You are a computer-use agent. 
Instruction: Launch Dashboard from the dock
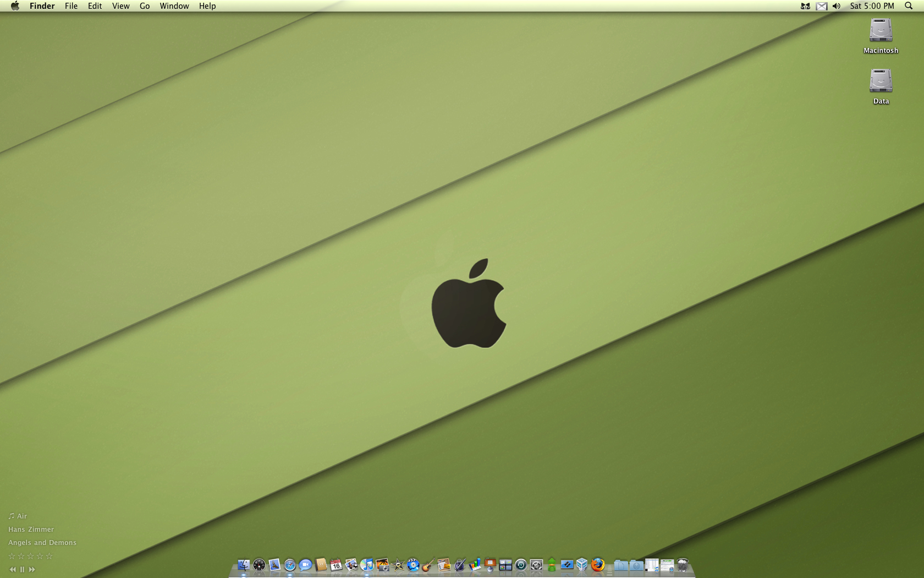259,565
